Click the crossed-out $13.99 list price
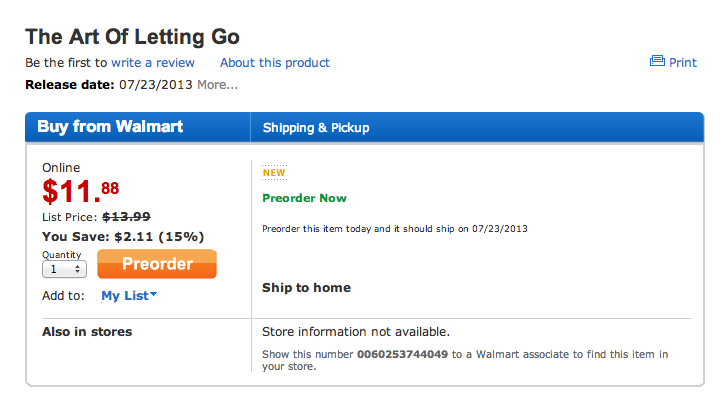Image resolution: width=720 pixels, height=400 pixels. [x=126, y=217]
